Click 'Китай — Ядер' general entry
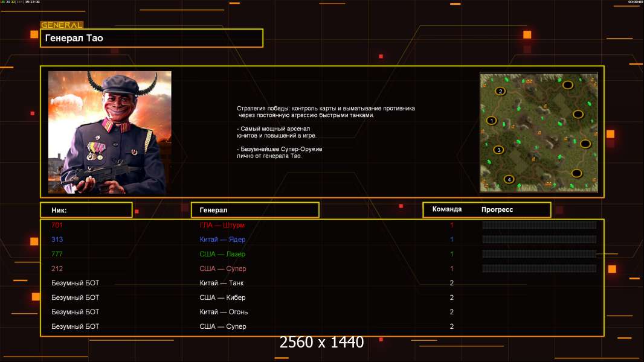This screenshot has width=644, height=362. (222, 240)
